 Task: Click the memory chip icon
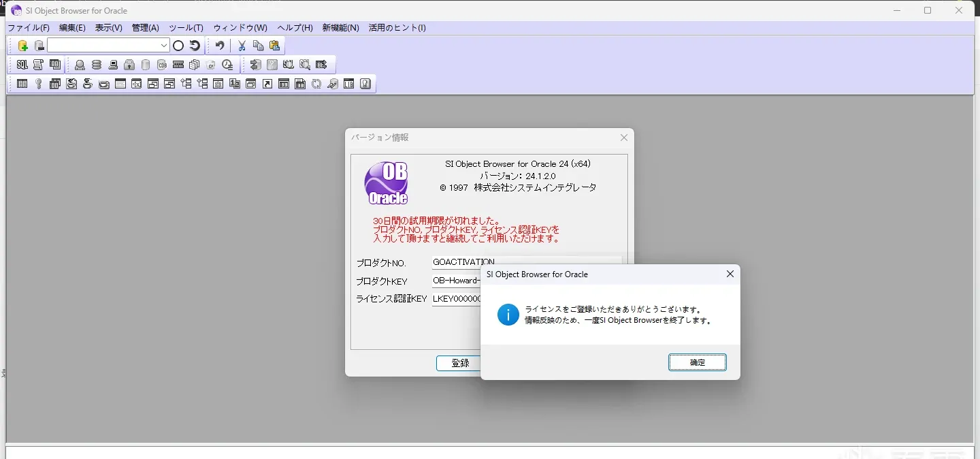(178, 65)
